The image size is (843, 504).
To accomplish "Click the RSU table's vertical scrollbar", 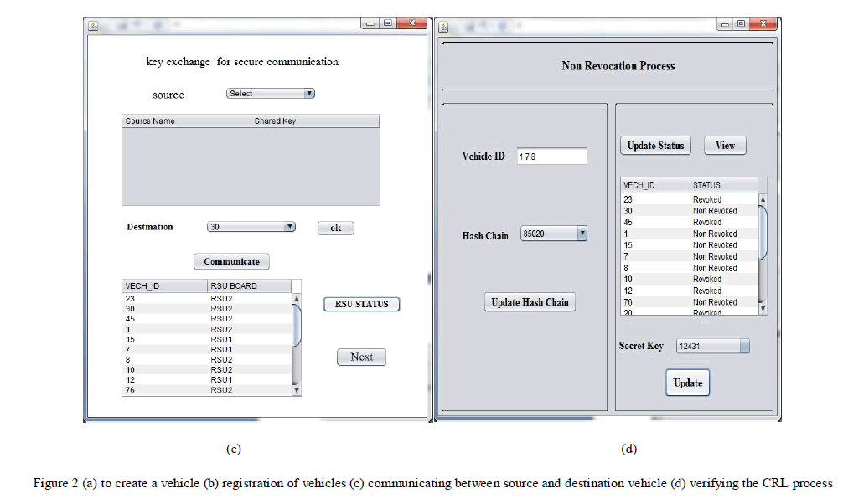I will (x=296, y=327).
